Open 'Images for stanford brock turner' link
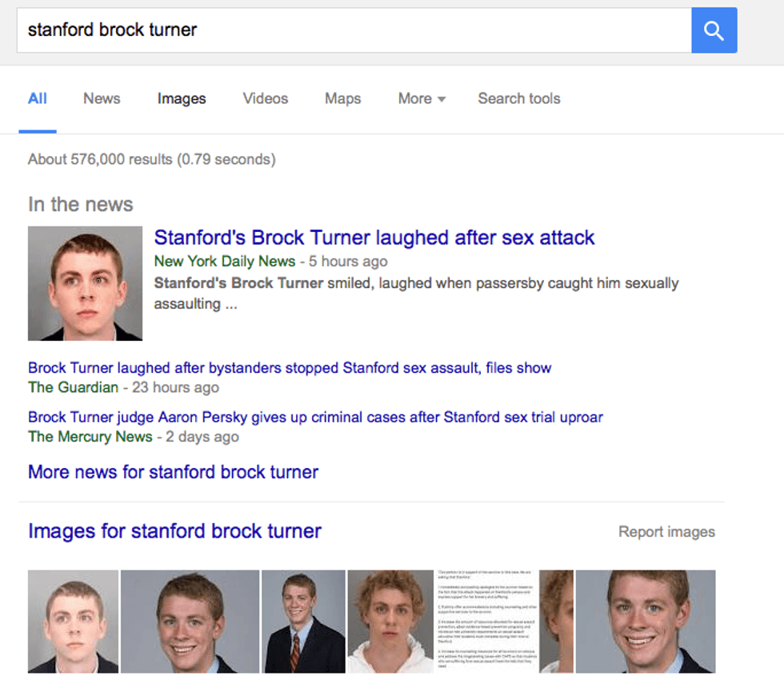Viewport: 784px width, 688px height. tap(174, 531)
